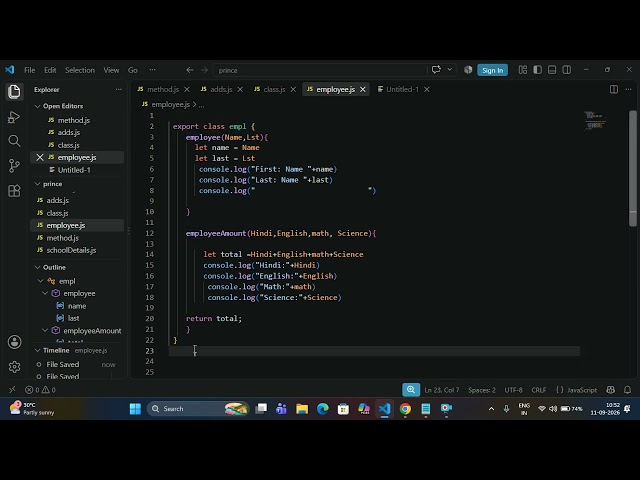This screenshot has width=640, height=480.
Task: Open Google Chrome from the taskbar
Action: pos(405,409)
